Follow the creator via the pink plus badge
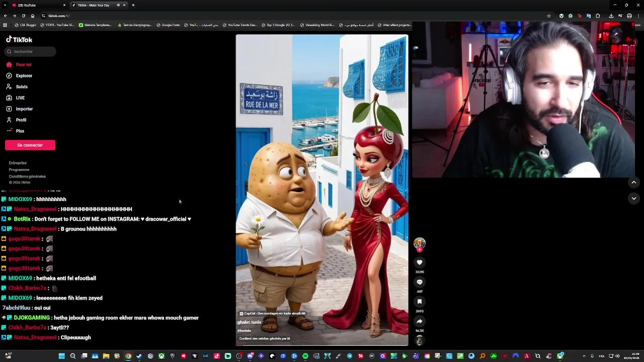This screenshot has height=362, width=644. coord(420,249)
